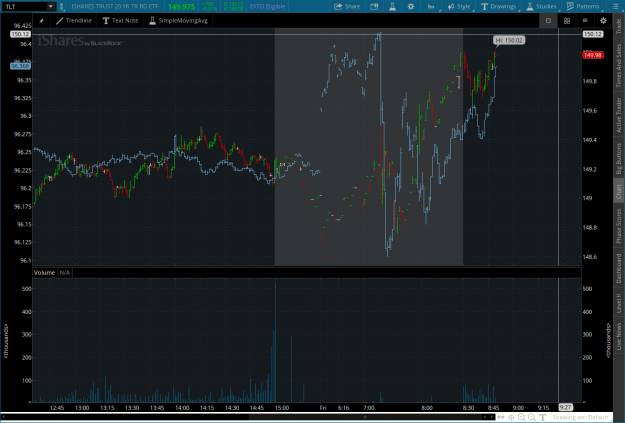Select the Trendline drawing tool
The image size is (625, 423).
(74, 21)
